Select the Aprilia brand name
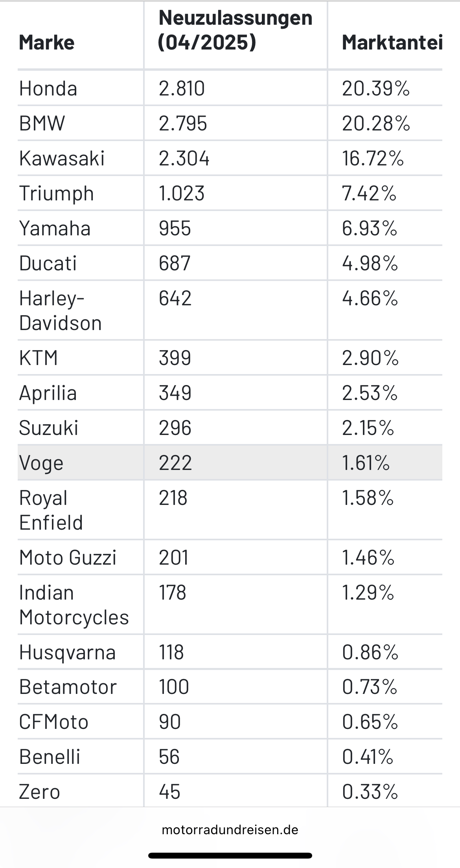Viewport: 460px width, 868px height. (48, 393)
